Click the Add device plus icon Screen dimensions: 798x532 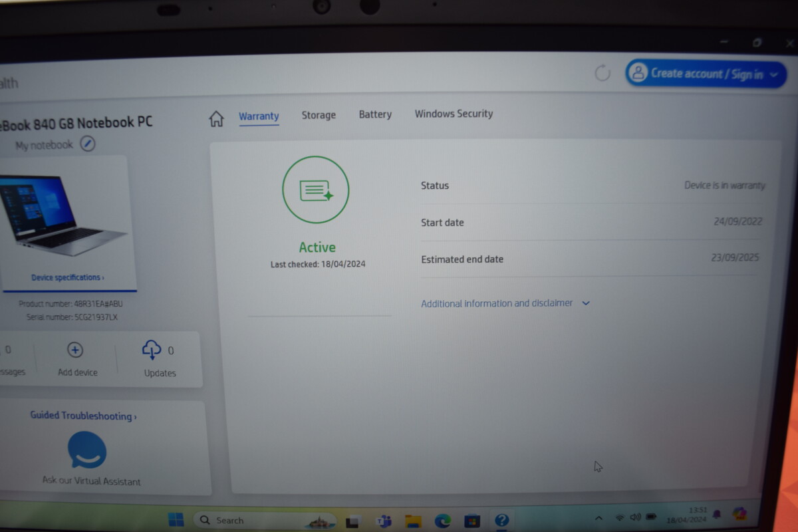pos(75,350)
